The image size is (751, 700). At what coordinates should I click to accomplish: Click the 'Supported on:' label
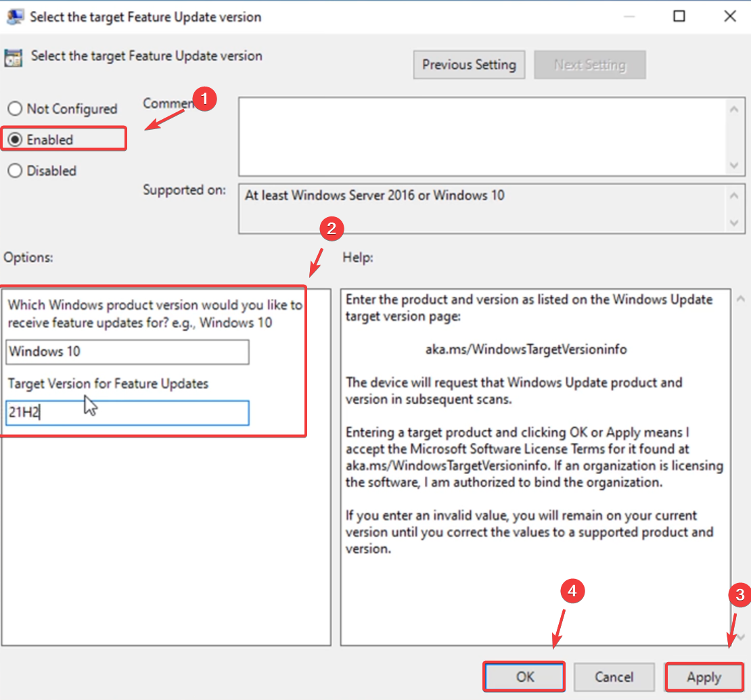pos(185,190)
